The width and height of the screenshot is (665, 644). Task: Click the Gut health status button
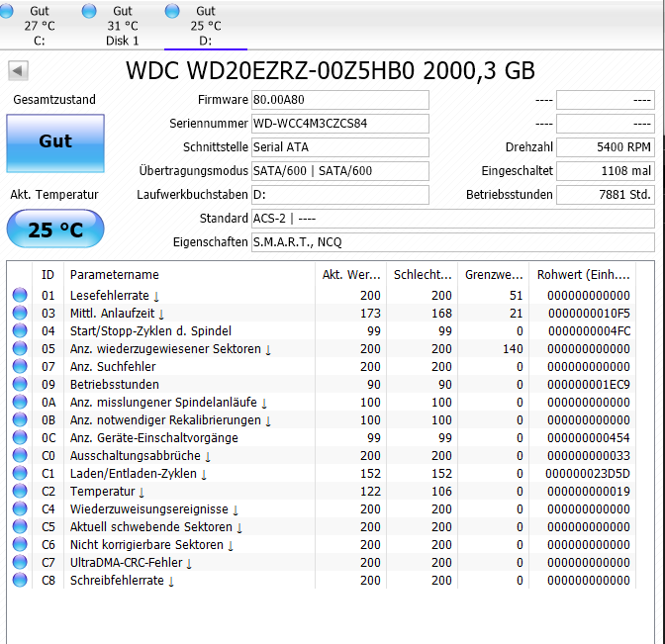pyautogui.click(x=55, y=143)
